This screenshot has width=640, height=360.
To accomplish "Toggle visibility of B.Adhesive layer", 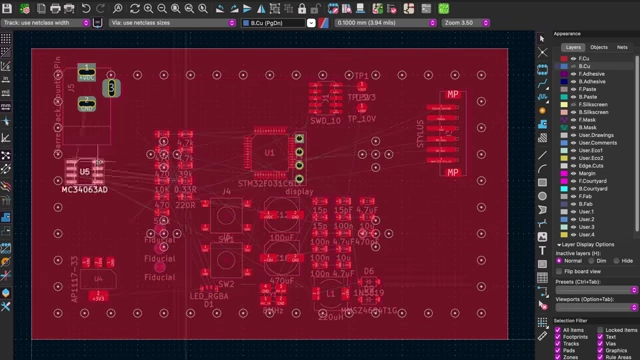I will 573,82.
